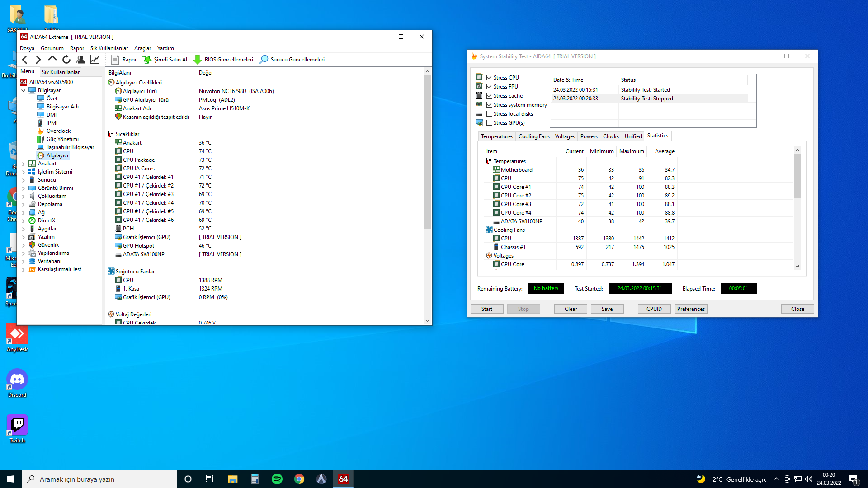Expand the Çokluortam tree node
The height and width of the screenshot is (488, 868).
point(24,196)
